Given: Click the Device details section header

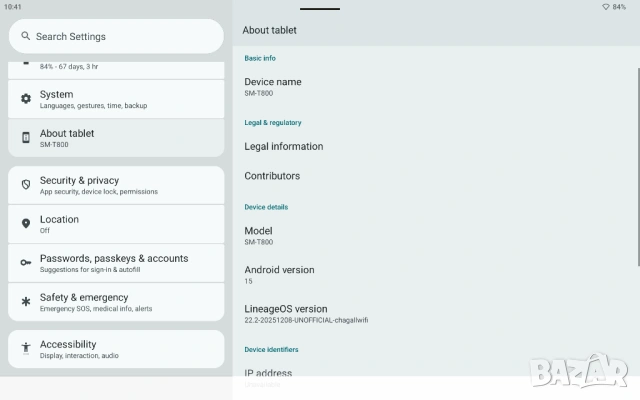Looking at the screenshot, I should coord(266,207).
